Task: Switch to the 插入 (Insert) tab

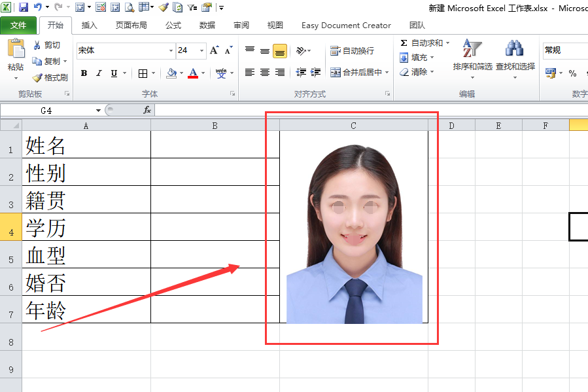Action: click(90, 26)
